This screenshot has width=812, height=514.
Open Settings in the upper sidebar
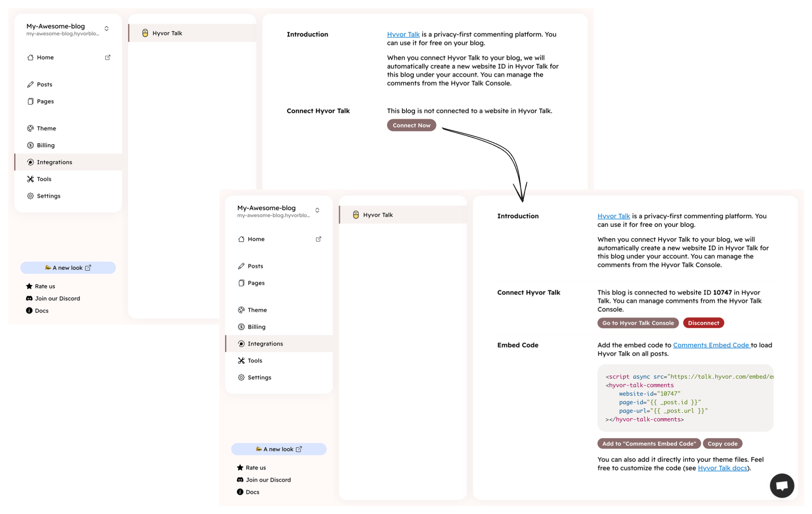pyautogui.click(x=48, y=196)
